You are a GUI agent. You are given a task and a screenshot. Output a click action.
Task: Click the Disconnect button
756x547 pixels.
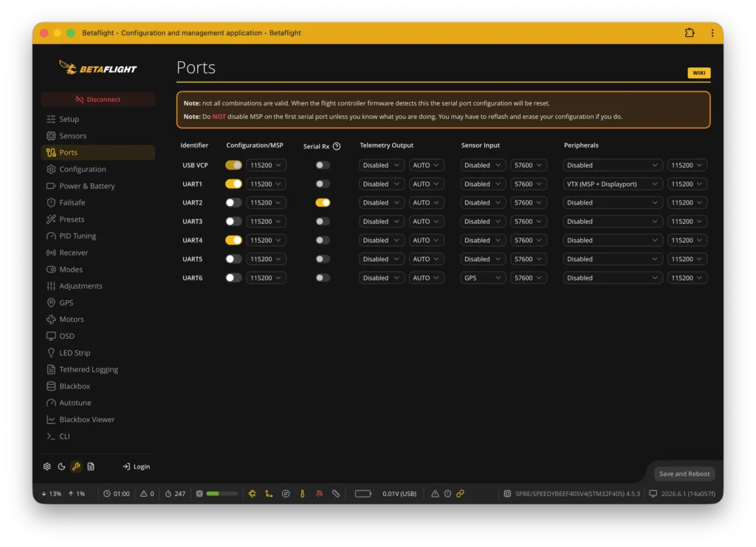(x=98, y=99)
